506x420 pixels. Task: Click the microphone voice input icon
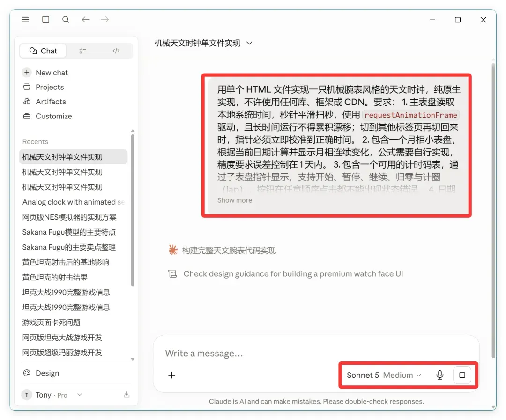439,375
